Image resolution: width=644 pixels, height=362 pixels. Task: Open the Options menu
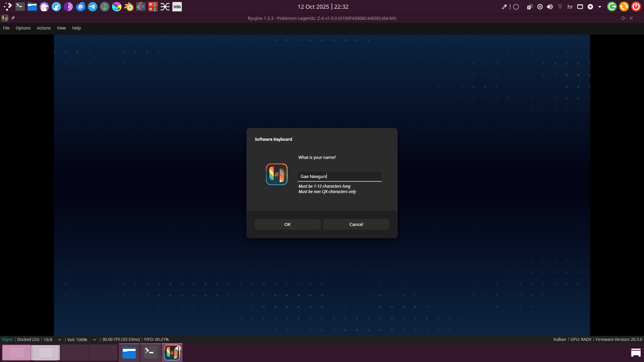(x=23, y=28)
